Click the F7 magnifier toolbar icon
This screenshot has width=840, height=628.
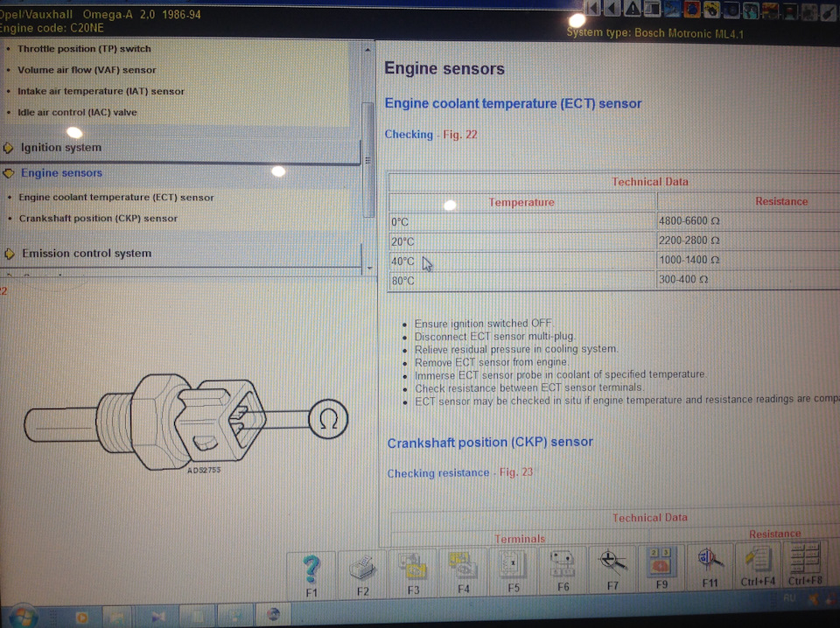pyautogui.click(x=612, y=569)
